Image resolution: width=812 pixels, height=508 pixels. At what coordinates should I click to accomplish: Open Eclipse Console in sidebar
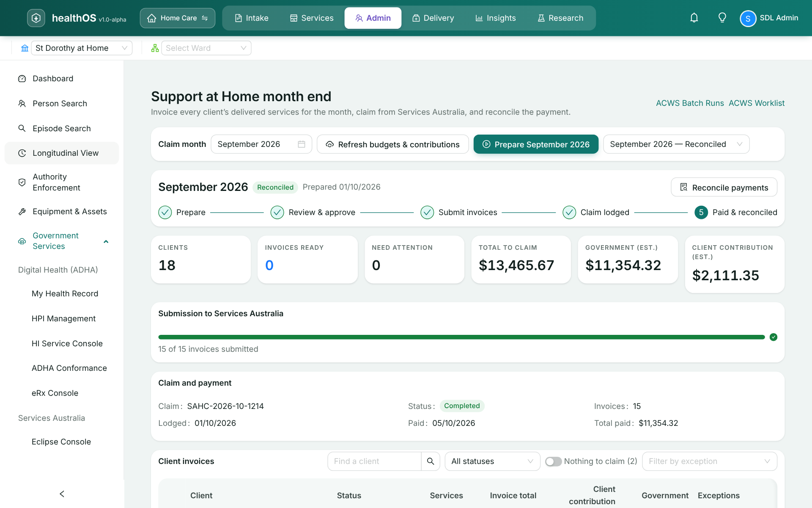tap(61, 442)
